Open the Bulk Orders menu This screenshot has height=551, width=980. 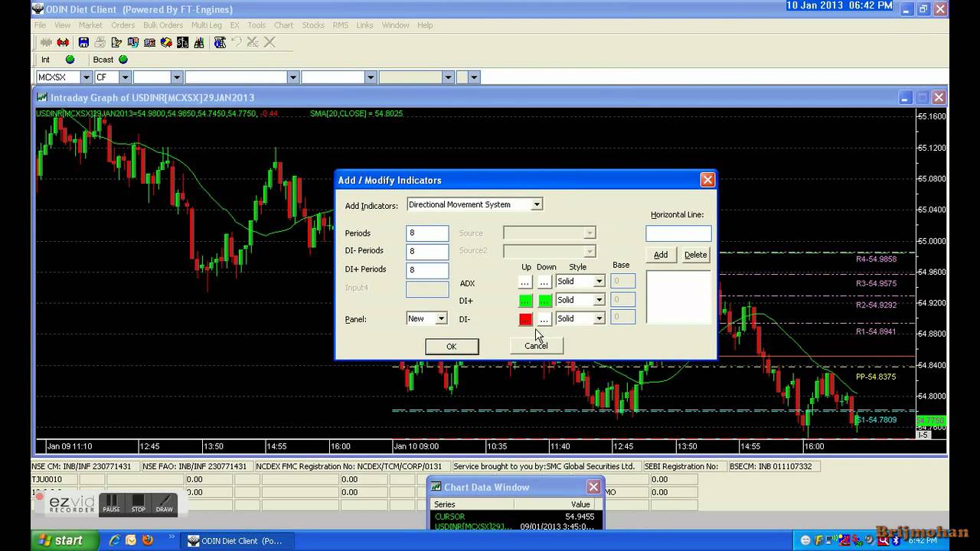(163, 25)
